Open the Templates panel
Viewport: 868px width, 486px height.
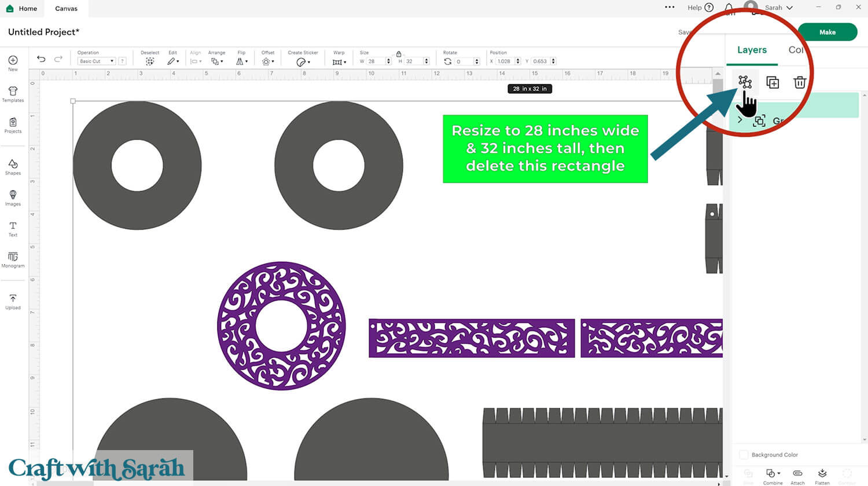(13, 94)
